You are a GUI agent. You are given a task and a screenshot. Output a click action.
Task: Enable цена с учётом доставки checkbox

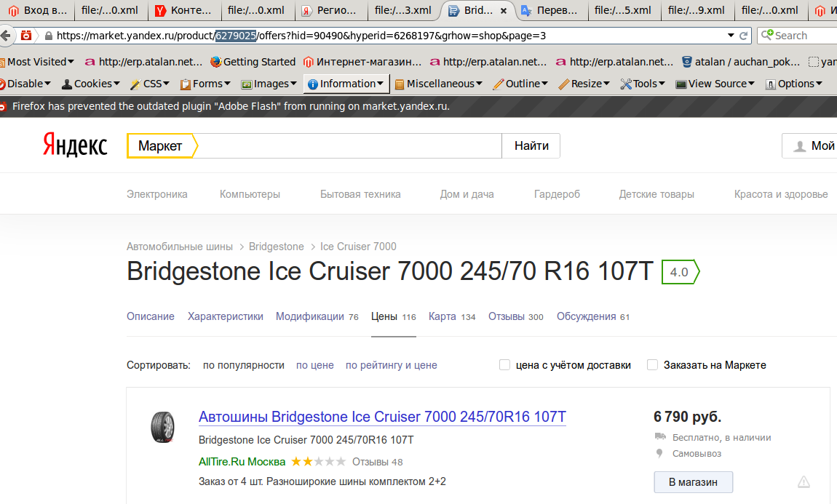[504, 365]
